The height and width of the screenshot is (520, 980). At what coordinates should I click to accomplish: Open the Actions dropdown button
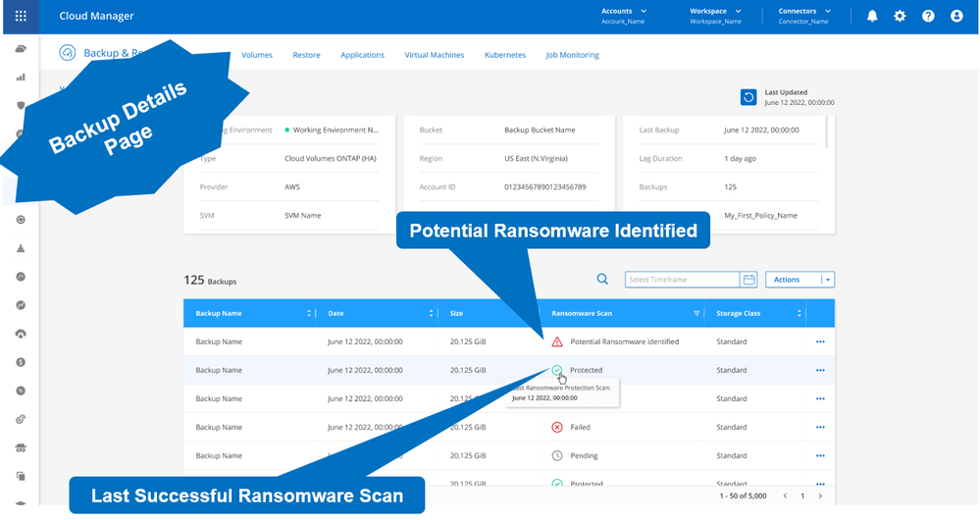799,280
